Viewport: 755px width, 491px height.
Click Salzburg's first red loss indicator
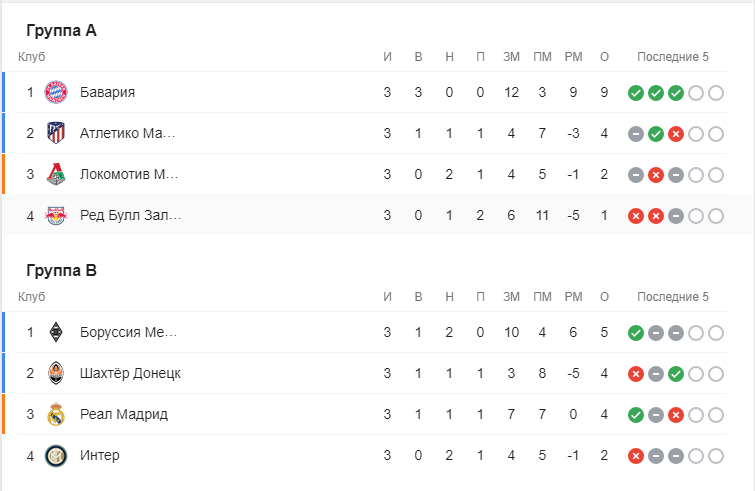pos(635,216)
